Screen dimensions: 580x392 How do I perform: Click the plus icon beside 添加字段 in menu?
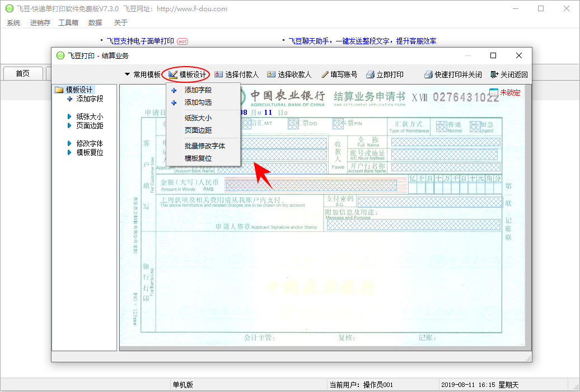tap(174, 90)
